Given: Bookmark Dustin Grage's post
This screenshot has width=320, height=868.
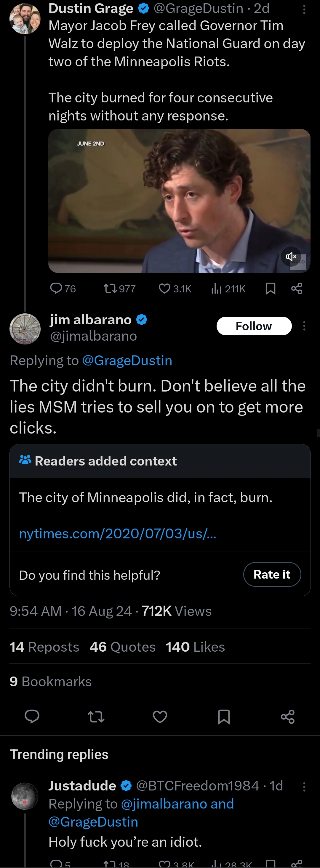Looking at the screenshot, I should coord(271,289).
